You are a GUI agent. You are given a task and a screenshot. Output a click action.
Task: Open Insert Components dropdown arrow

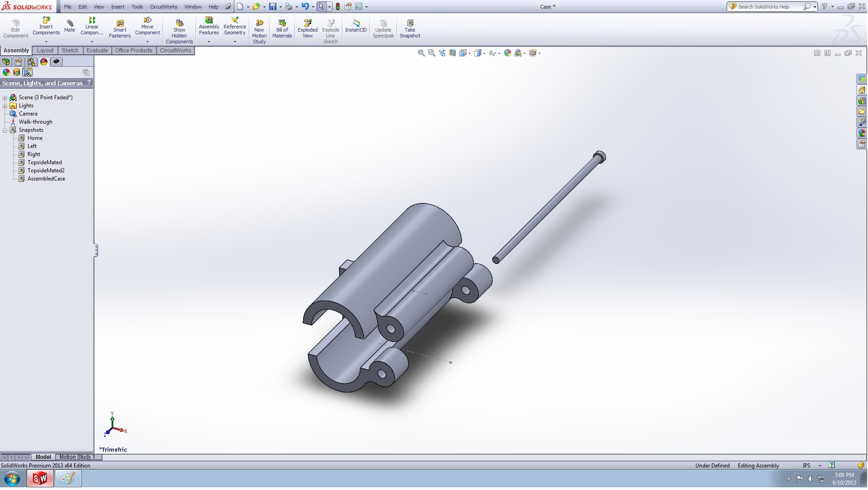tap(46, 42)
